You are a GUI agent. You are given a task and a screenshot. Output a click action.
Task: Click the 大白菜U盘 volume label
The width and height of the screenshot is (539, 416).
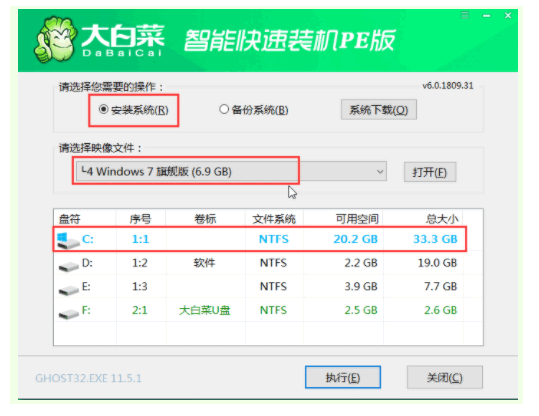point(205,310)
